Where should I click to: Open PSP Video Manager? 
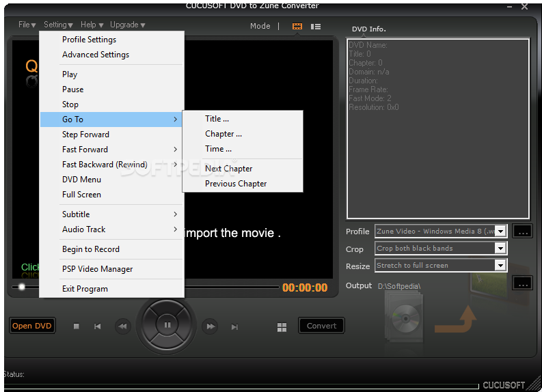(x=111, y=269)
